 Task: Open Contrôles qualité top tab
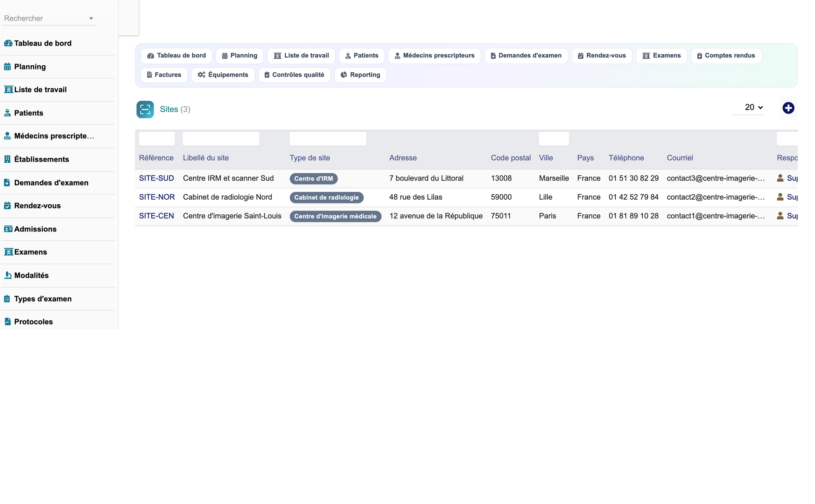[x=294, y=75]
